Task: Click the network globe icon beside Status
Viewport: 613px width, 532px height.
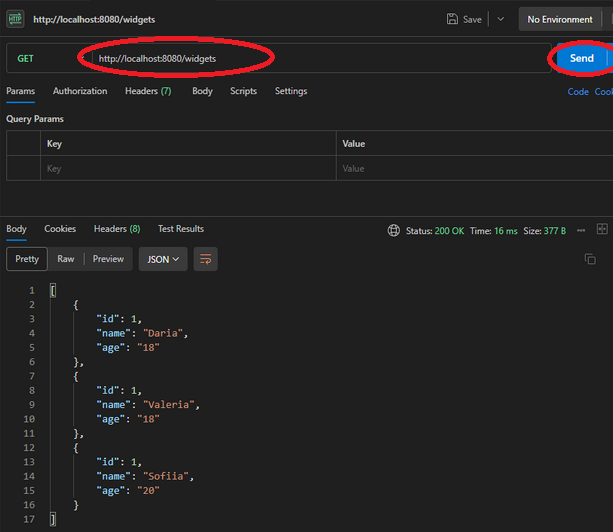Action: [394, 231]
